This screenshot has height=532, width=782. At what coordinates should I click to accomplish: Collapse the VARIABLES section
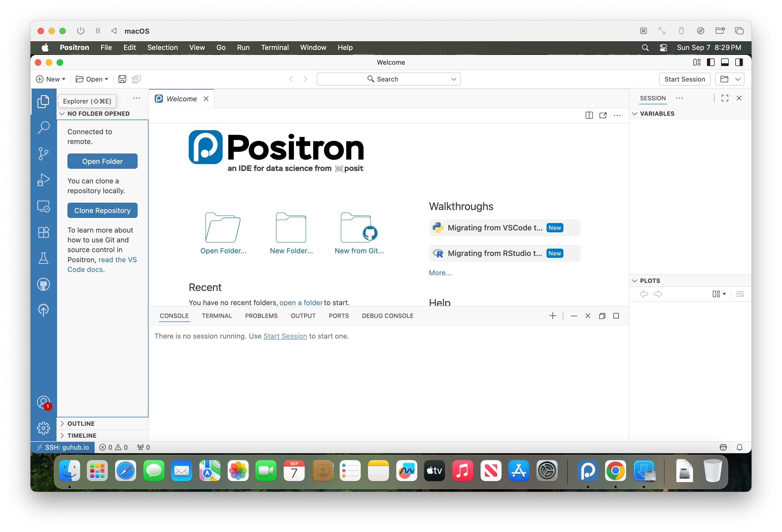click(x=690, y=114)
